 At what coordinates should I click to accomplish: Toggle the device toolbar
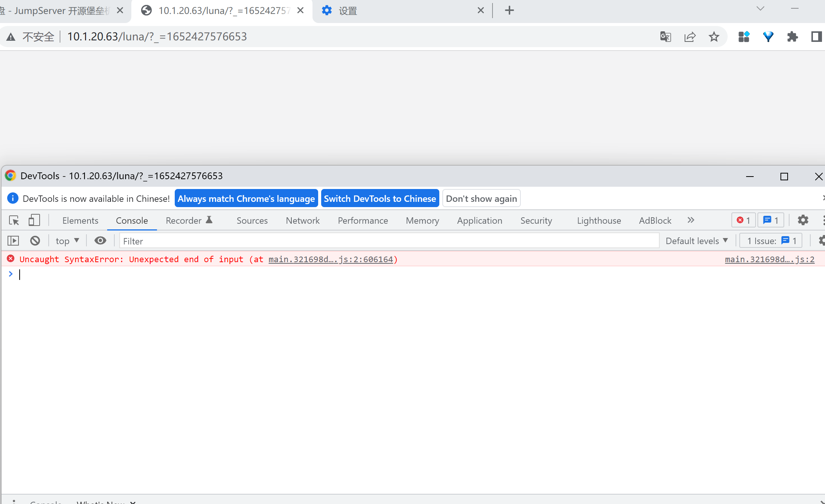pos(34,220)
